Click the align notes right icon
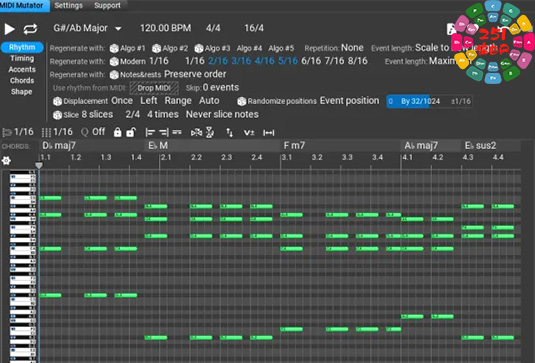 (164, 132)
